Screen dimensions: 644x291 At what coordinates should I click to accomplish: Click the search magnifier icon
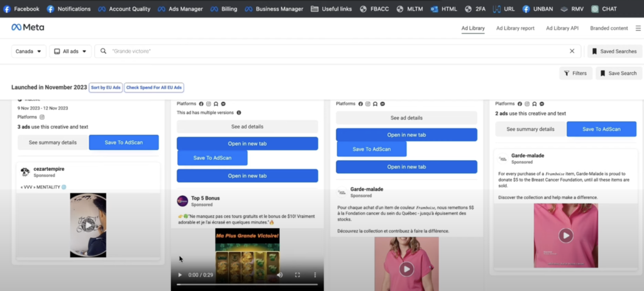[x=104, y=51]
